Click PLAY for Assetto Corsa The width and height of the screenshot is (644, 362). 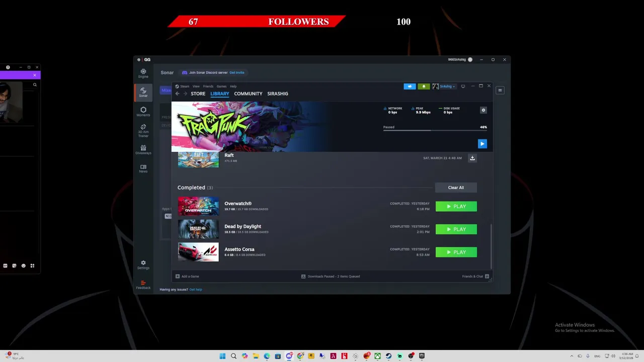point(456,252)
